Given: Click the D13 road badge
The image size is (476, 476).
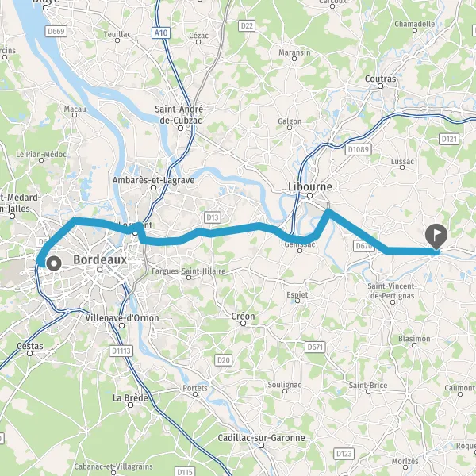Looking at the screenshot, I should pos(213,217).
